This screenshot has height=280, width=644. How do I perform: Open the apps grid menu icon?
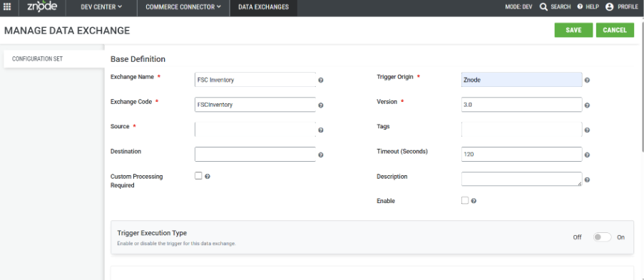(7, 7)
